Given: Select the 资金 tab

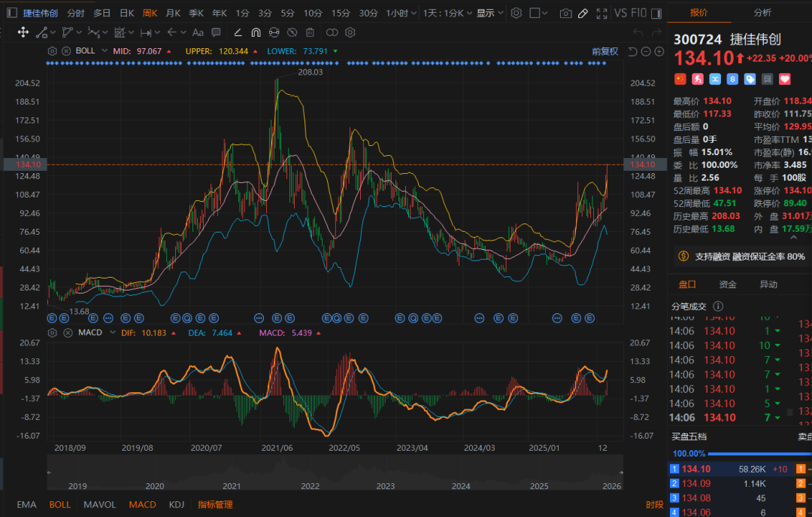Looking at the screenshot, I should 728,284.
